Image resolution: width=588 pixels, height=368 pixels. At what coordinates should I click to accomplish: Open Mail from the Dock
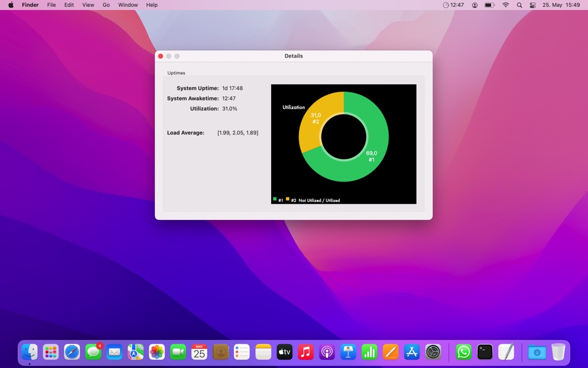pyautogui.click(x=115, y=352)
